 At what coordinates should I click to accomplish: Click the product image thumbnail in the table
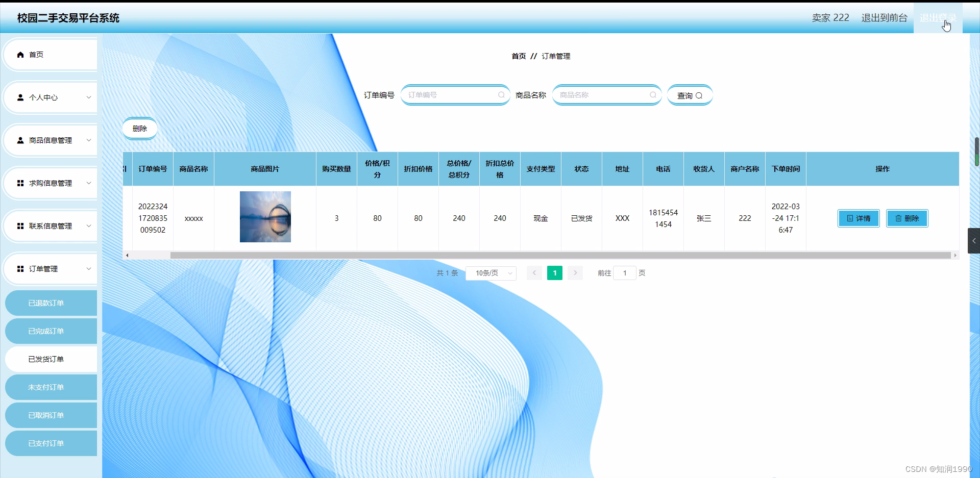pos(265,216)
